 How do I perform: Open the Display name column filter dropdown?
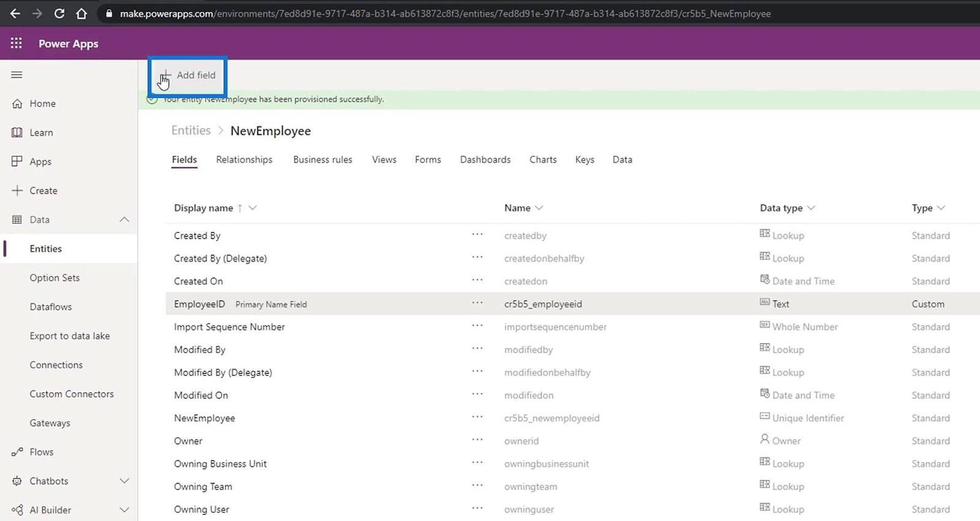[252, 208]
